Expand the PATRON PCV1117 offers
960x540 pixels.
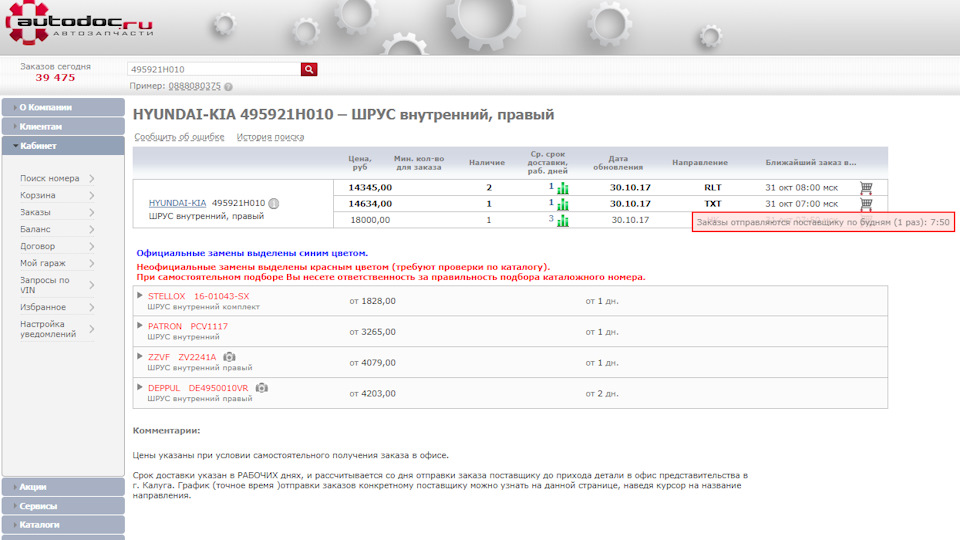140,326
